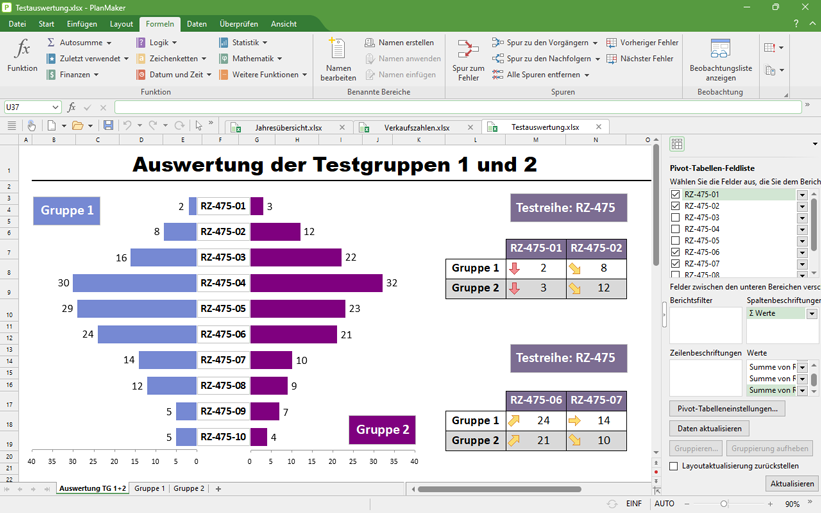The width and height of the screenshot is (821, 513).
Task: Open file with folder icon
Action: pyautogui.click(x=77, y=125)
